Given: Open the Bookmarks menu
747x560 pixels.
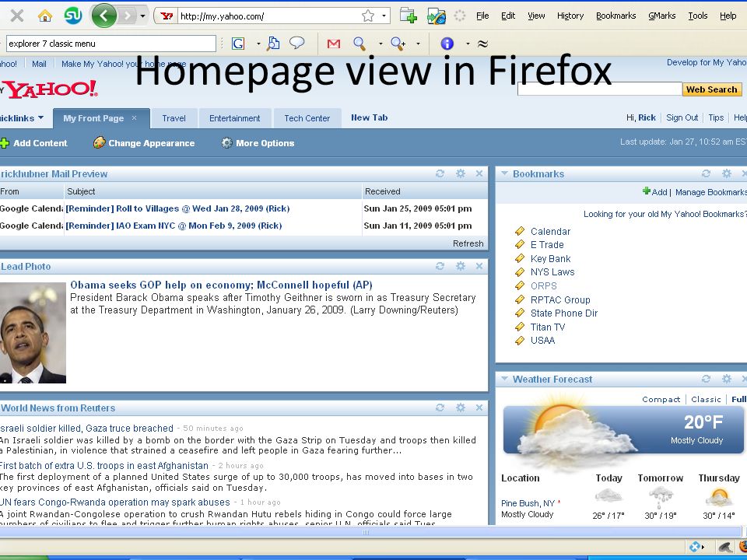Looking at the screenshot, I should (x=616, y=16).
